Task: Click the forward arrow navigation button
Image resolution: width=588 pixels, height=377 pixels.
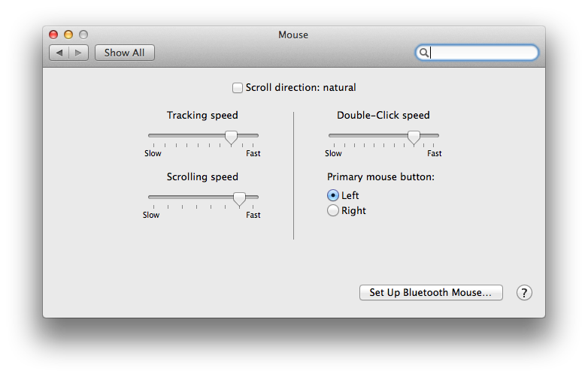Action: click(x=79, y=53)
